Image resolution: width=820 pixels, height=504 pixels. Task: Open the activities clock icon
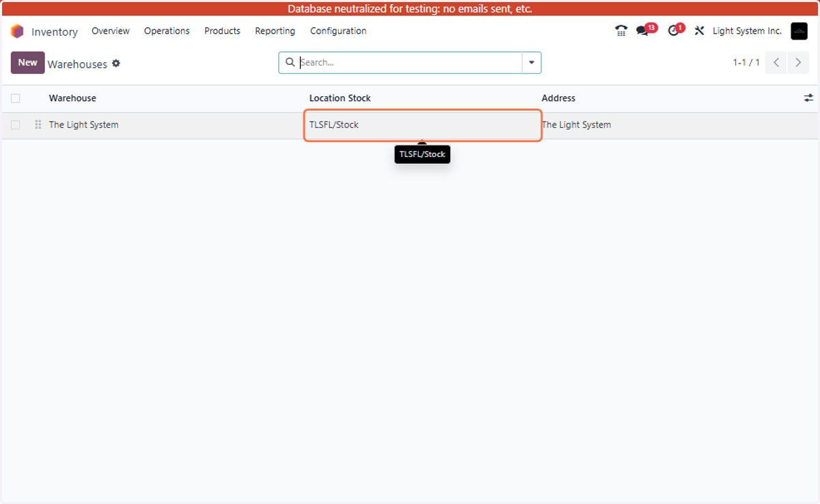[673, 31]
